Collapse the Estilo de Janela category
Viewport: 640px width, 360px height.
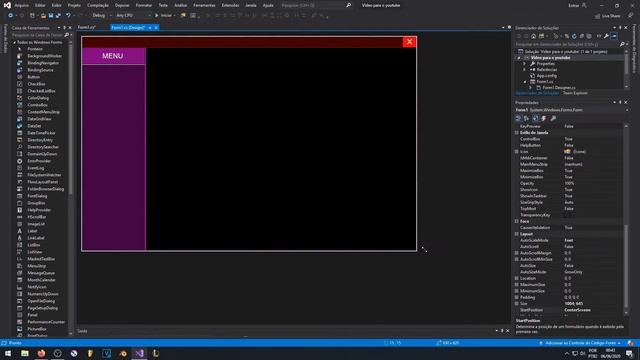tap(517, 133)
